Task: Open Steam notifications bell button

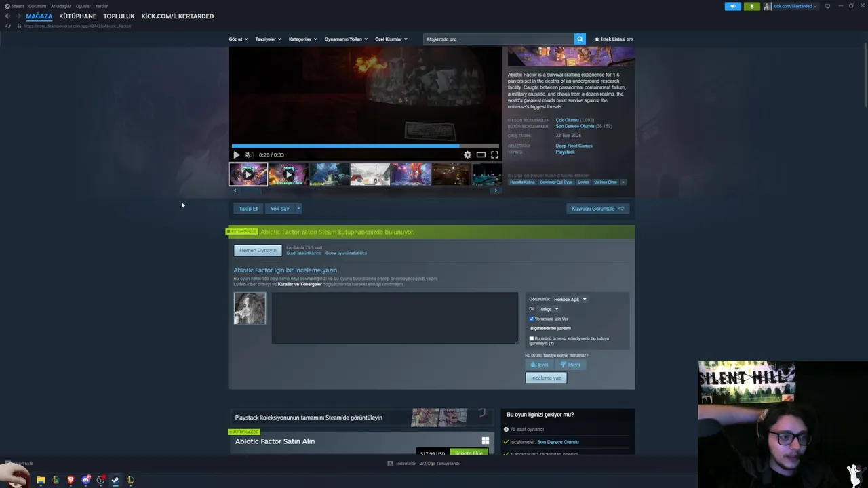Action: 751,6
